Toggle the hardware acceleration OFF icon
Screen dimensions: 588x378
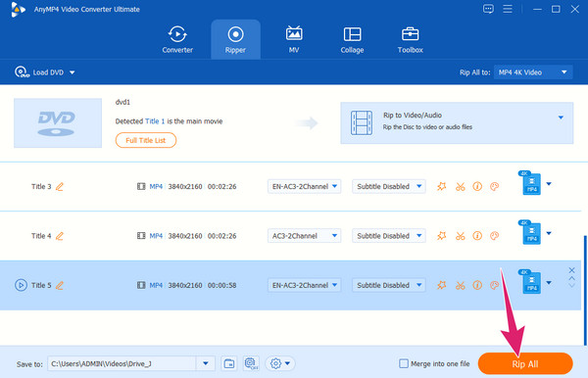[x=251, y=363]
